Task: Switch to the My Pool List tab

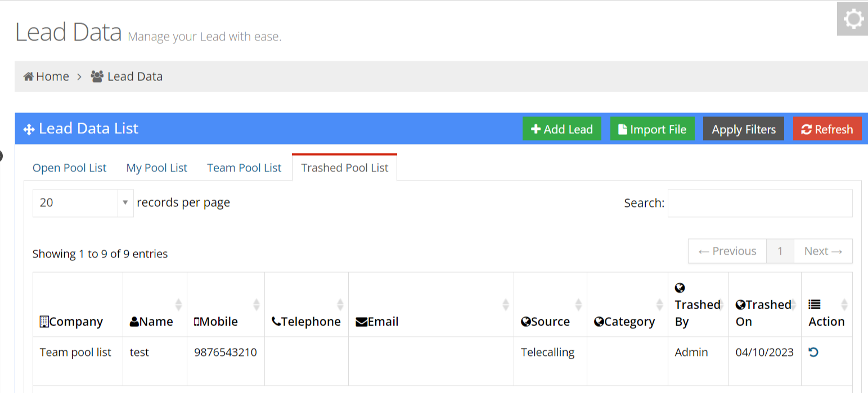Action: 156,168
